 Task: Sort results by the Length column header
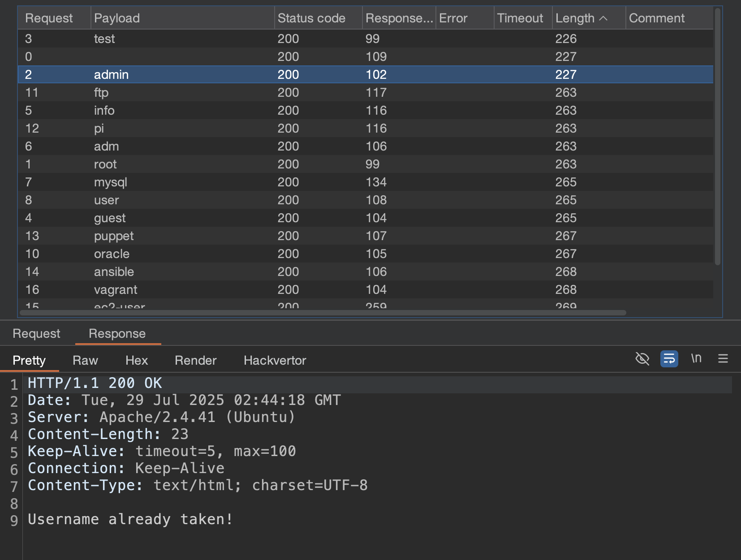[588, 18]
